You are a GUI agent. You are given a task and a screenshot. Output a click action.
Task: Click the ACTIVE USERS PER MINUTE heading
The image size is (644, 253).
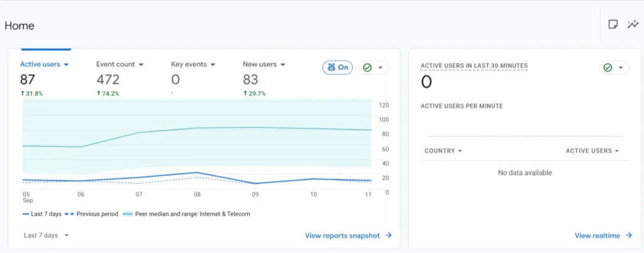[462, 106]
